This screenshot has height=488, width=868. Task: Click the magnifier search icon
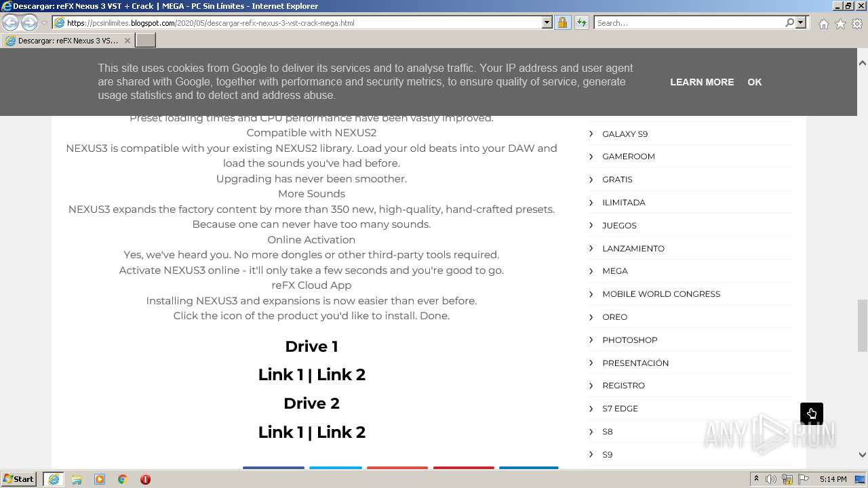tap(789, 22)
